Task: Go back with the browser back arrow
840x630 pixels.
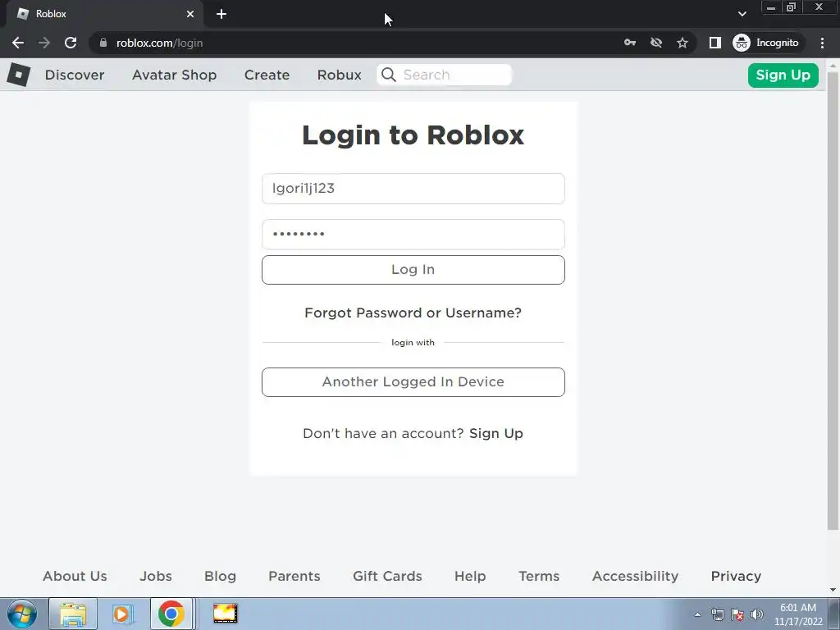Action: coord(18,43)
